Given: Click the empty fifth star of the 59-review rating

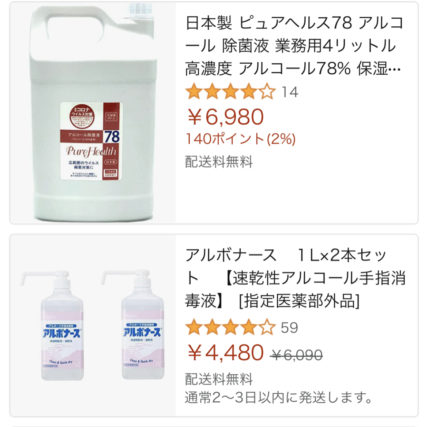Looking at the screenshot, I should (267, 327).
